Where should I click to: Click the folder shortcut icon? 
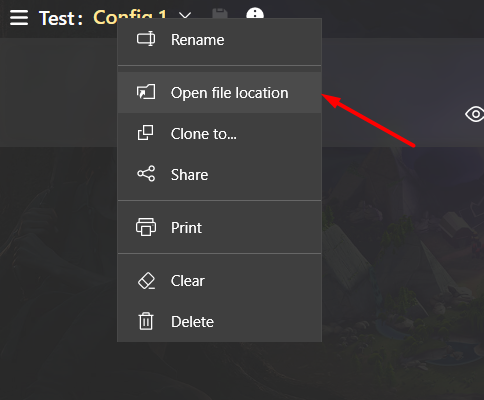(x=146, y=92)
